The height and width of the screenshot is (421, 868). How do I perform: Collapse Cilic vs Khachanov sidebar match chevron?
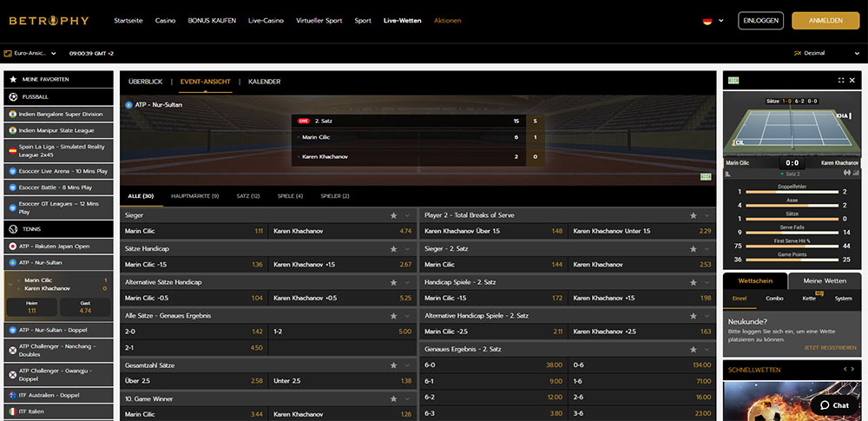pos(10,284)
